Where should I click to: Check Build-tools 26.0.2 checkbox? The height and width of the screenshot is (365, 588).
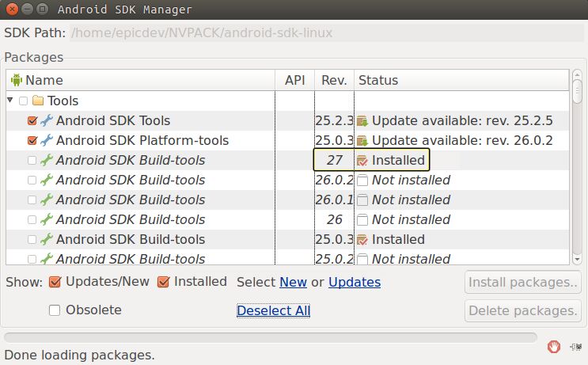[x=32, y=181]
